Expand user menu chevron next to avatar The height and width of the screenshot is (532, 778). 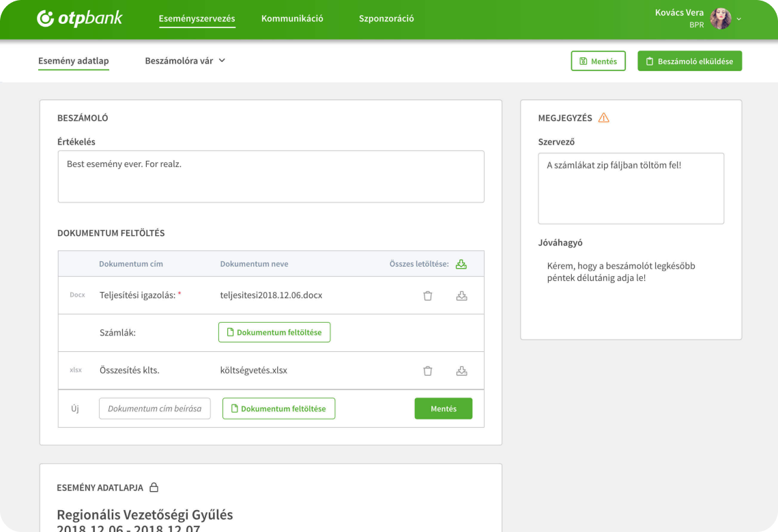[x=739, y=19]
